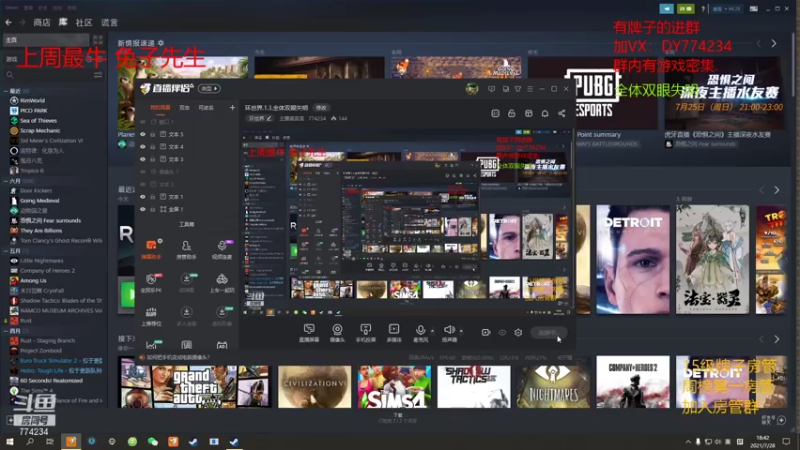Edit stream title with 修改 button
Screen dimensions: 800x450
pos(321,108)
